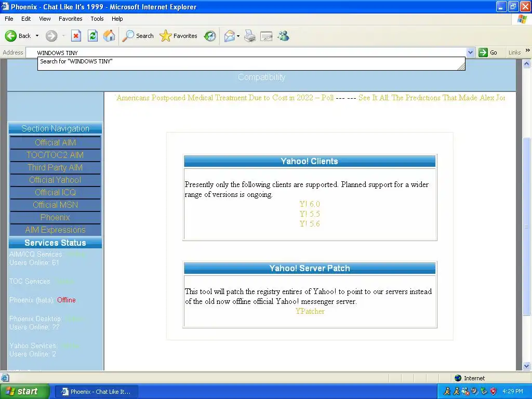The width and height of the screenshot is (532, 399).
Task: Click the page scrollbar up arrow
Action: point(527,63)
